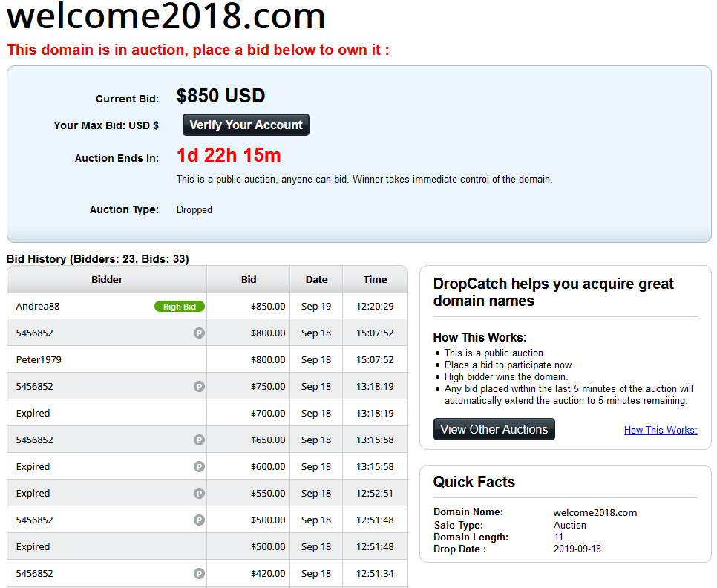Viewport: 717px width, 588px height.
Task: Click the Dropped auction type value
Action: coord(194,210)
